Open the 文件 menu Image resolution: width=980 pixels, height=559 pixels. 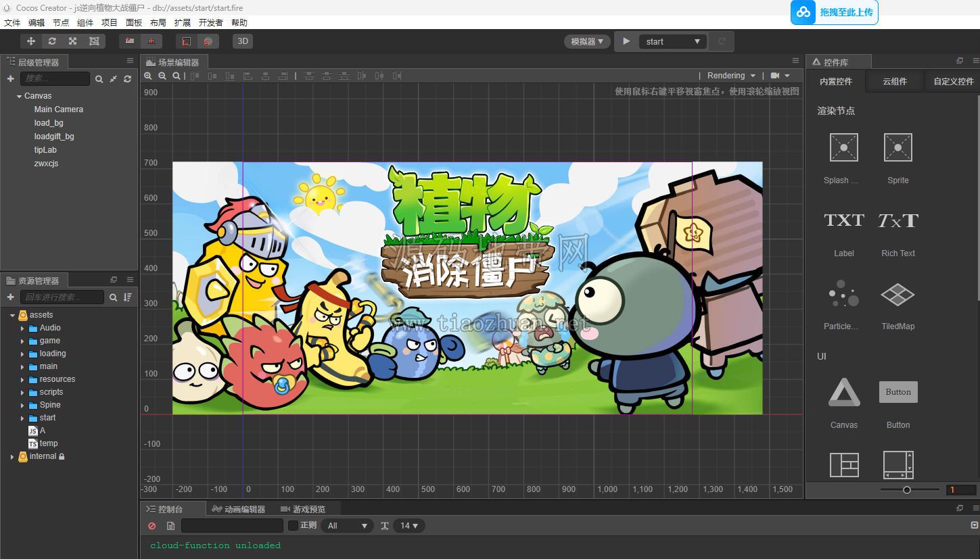[x=12, y=22]
